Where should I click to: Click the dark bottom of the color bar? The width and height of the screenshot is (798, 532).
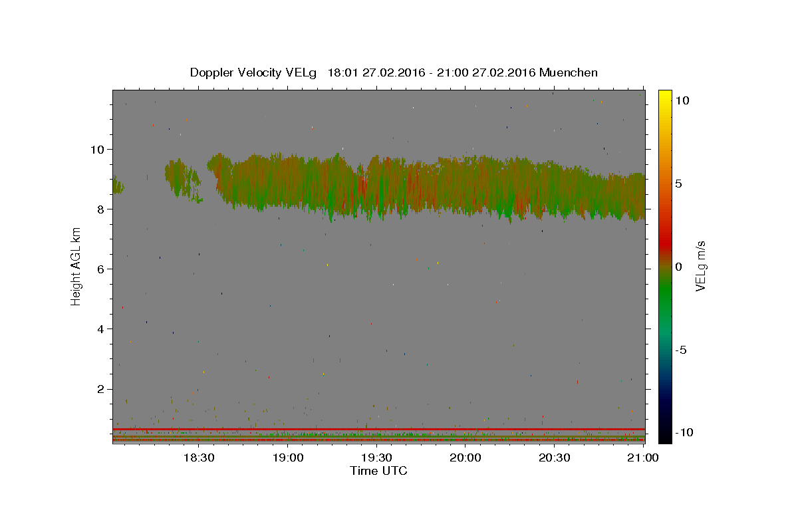point(664,436)
